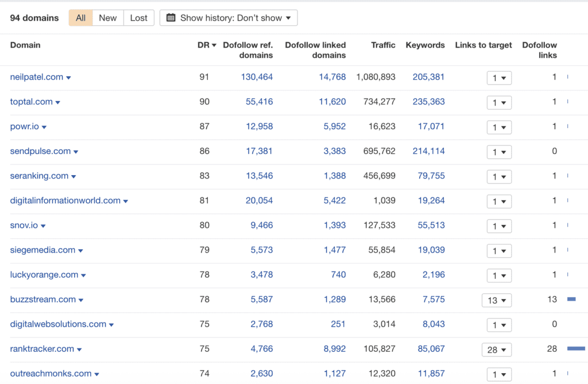Open neilpatel.com's 130,464 dofollow ref. domains
The image size is (588, 384).
click(x=257, y=77)
